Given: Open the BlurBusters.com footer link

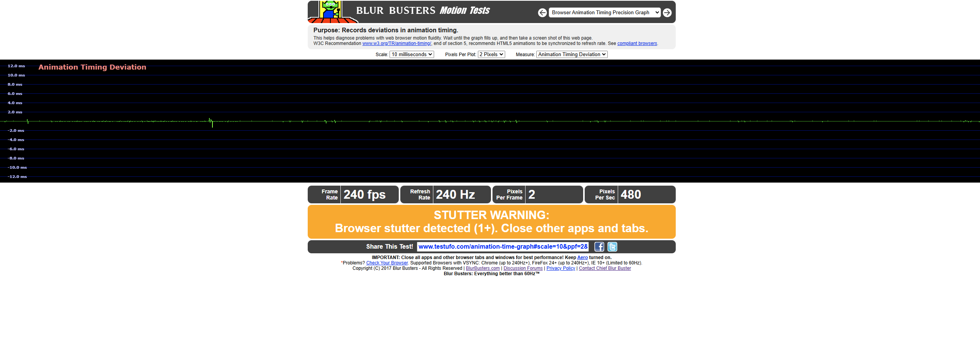Looking at the screenshot, I should (x=483, y=268).
